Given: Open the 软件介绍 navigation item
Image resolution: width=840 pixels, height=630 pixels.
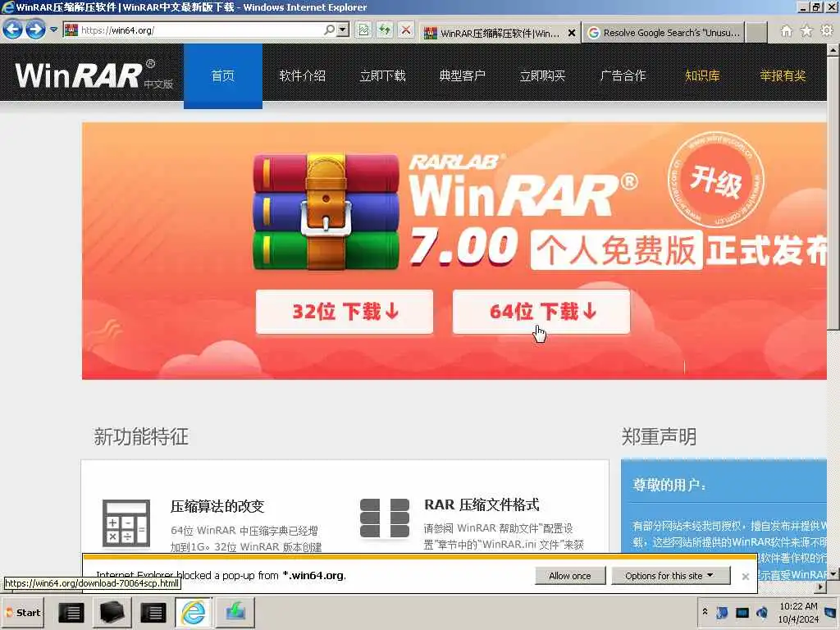Looking at the screenshot, I should [x=303, y=76].
